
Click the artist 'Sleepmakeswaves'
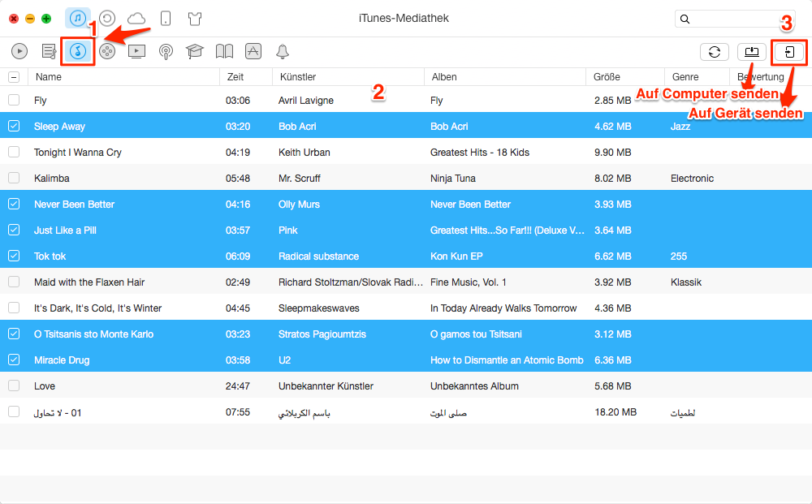(319, 308)
